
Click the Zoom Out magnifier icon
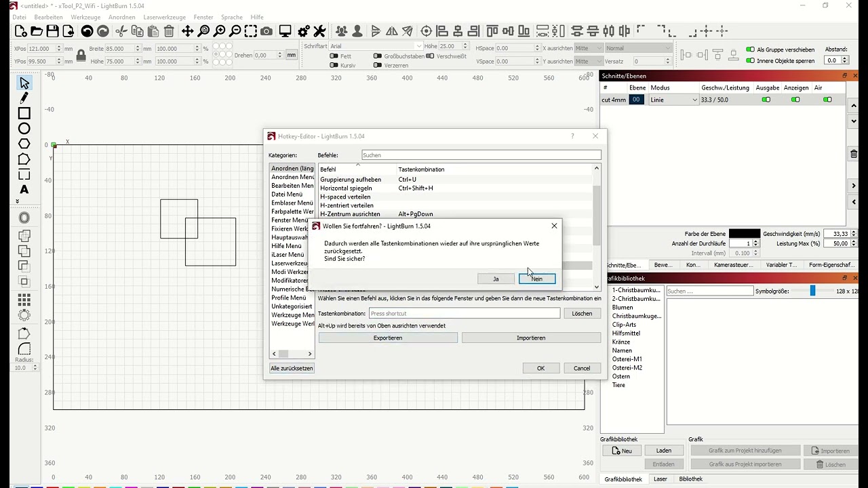click(x=235, y=31)
